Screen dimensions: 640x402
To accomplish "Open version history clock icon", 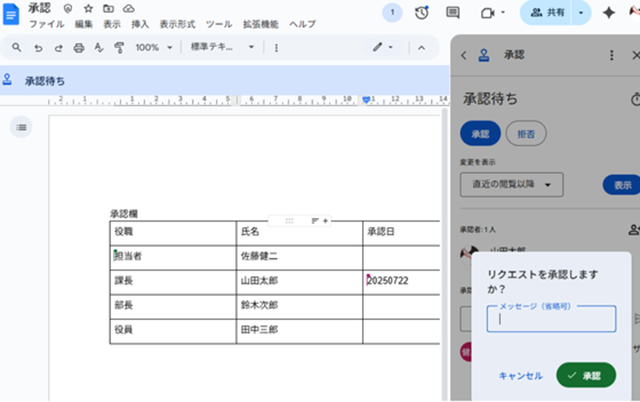I will tap(422, 13).
